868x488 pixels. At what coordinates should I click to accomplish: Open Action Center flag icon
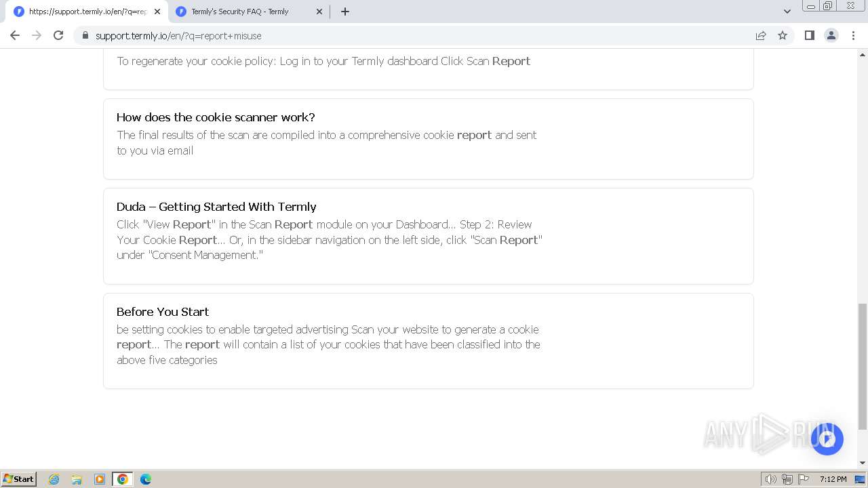804,479
